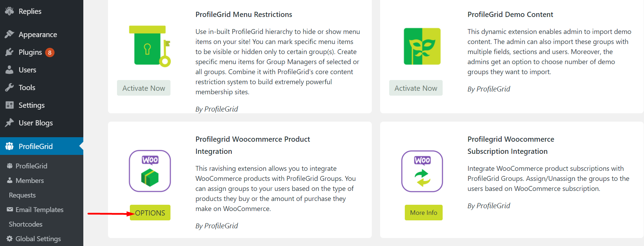The height and width of the screenshot is (246, 644).
Task: Open the Replies section via the bee icon
Action: point(9,11)
